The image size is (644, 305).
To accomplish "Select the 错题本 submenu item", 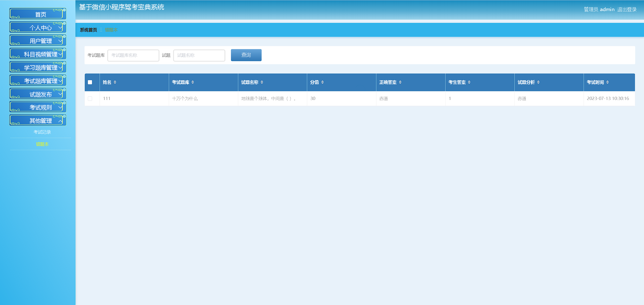I will [42, 144].
